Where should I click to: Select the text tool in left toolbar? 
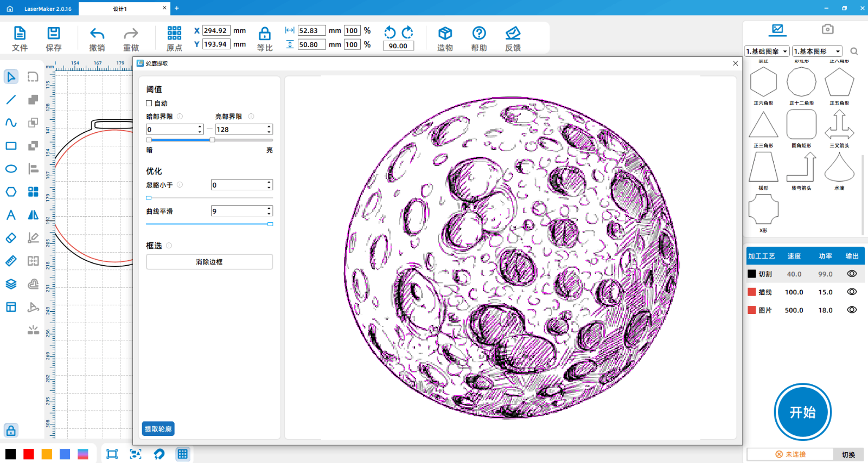11,215
